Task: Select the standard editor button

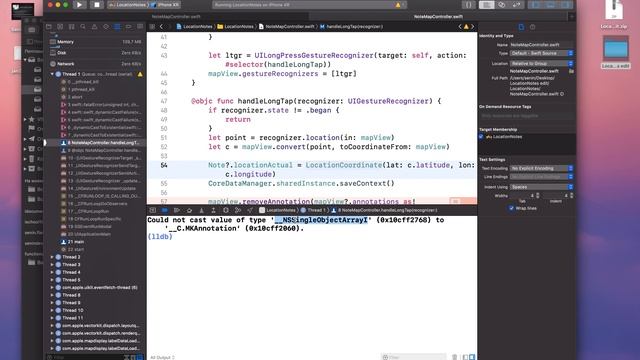Action: coord(486,5)
